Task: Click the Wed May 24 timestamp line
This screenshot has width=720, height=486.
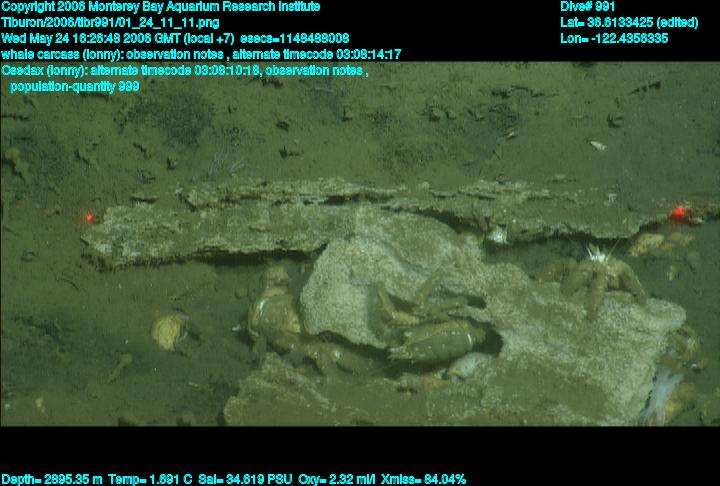Action: click(x=175, y=38)
